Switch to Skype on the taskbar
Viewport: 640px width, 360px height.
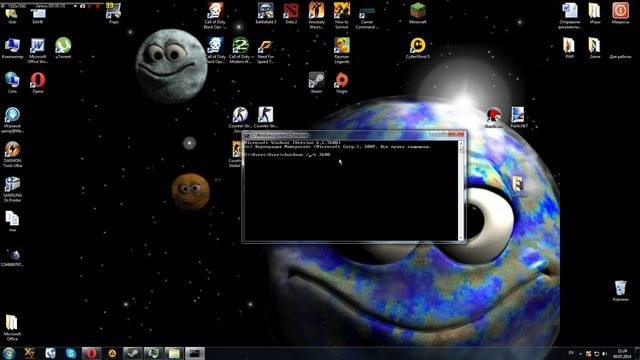pyautogui.click(x=71, y=353)
